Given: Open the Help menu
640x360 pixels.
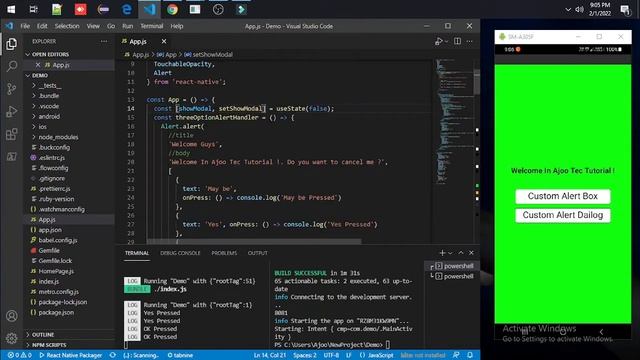Looking at the screenshot, I should (x=176, y=26).
